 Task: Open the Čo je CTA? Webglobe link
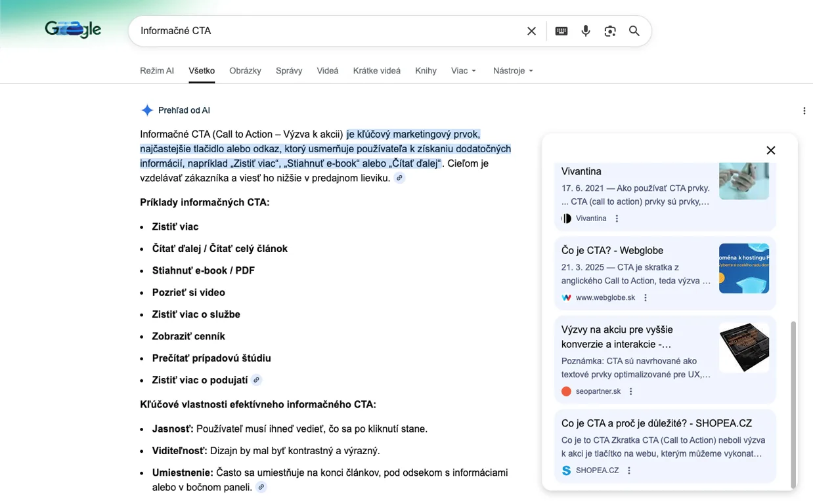pos(612,251)
